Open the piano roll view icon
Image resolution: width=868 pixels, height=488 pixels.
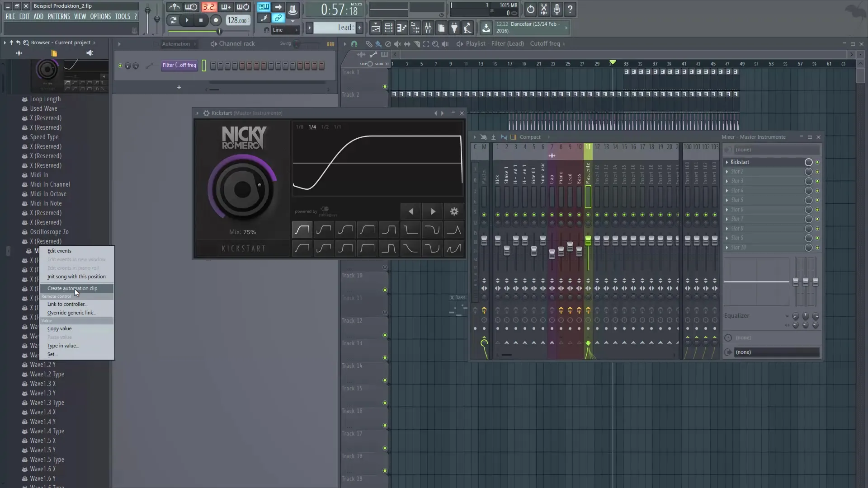pos(402,28)
